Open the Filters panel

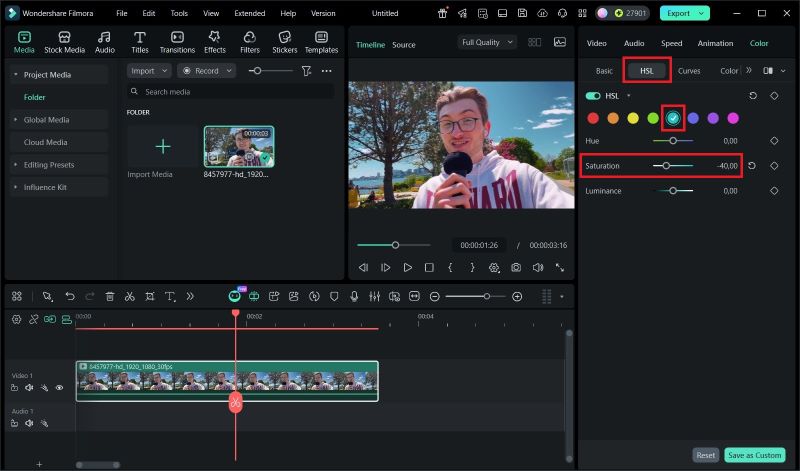coord(249,42)
